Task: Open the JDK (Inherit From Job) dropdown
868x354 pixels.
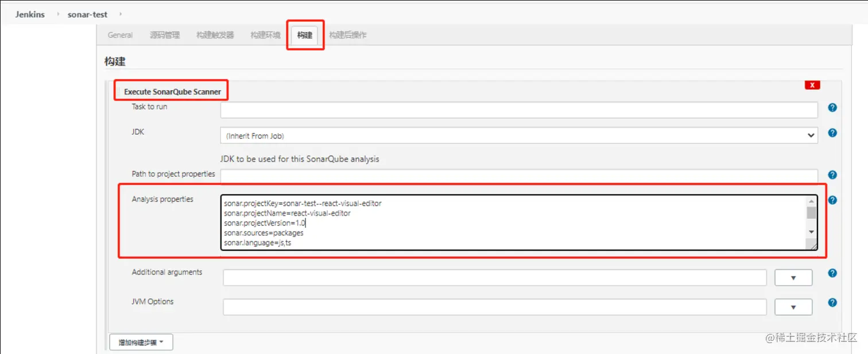Action: point(519,135)
